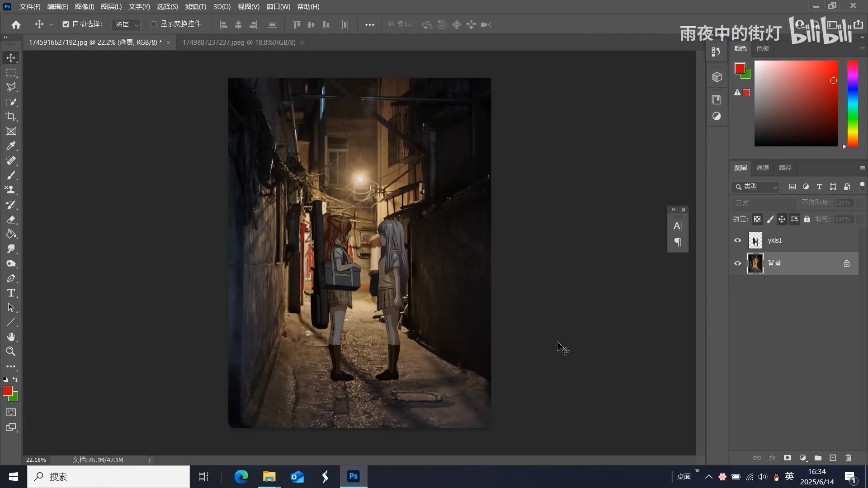Select the History Brush tool

point(11,205)
